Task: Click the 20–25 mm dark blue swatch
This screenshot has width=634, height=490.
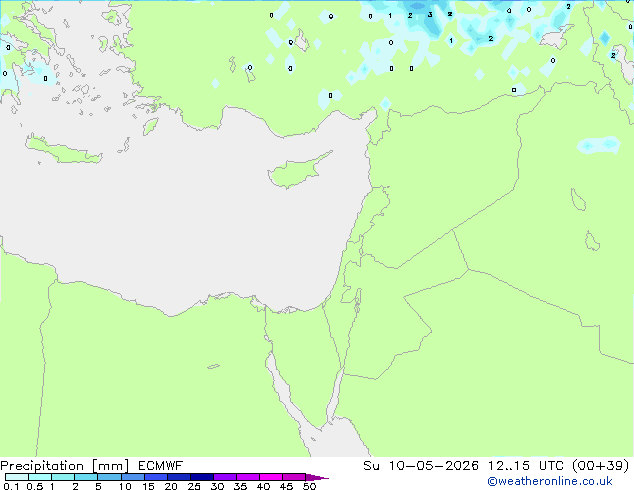Action: (x=179, y=477)
